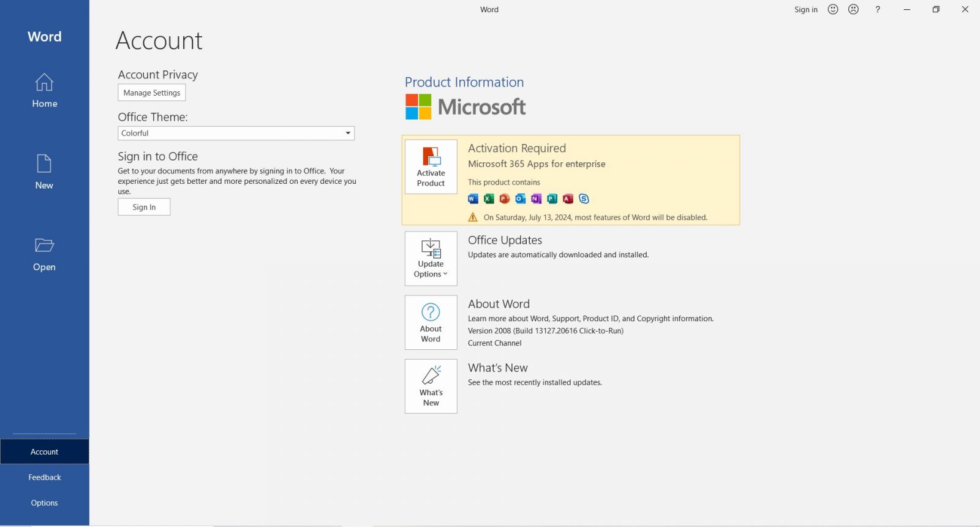The image size is (980, 527).
Task: Select Feedback in the sidebar
Action: [44, 477]
